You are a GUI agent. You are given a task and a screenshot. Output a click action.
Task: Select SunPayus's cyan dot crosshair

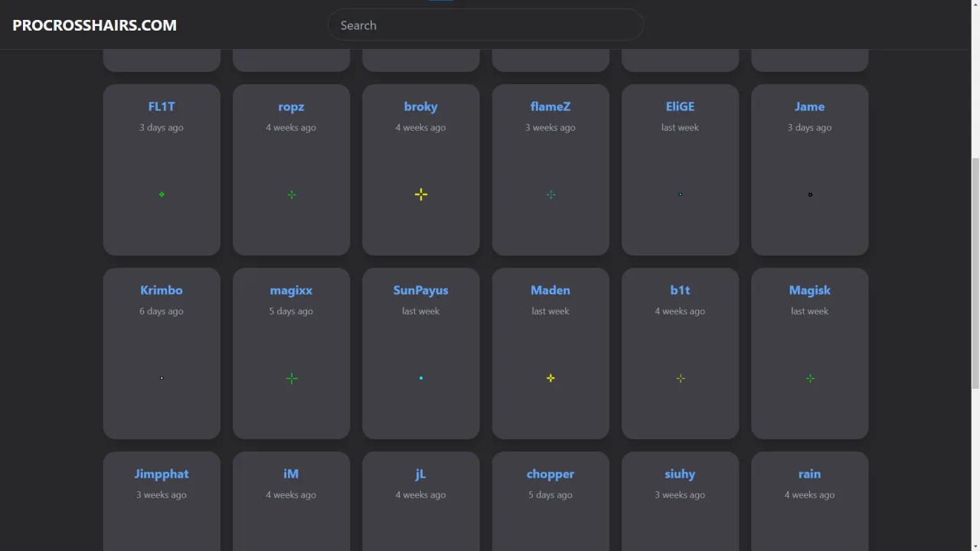pyautogui.click(x=421, y=378)
